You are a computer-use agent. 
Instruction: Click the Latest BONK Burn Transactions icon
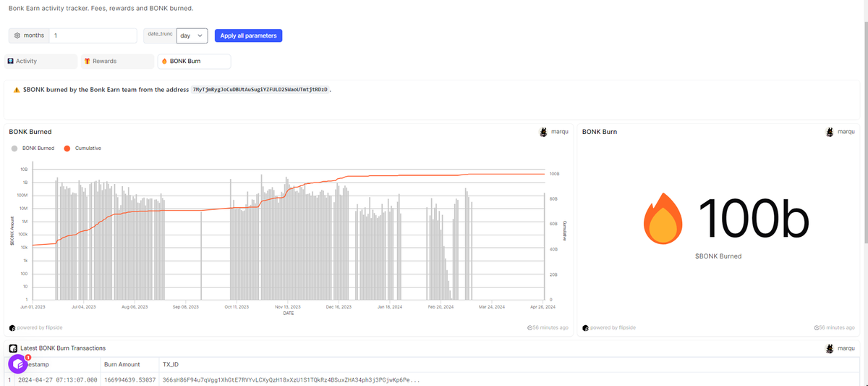(x=13, y=348)
